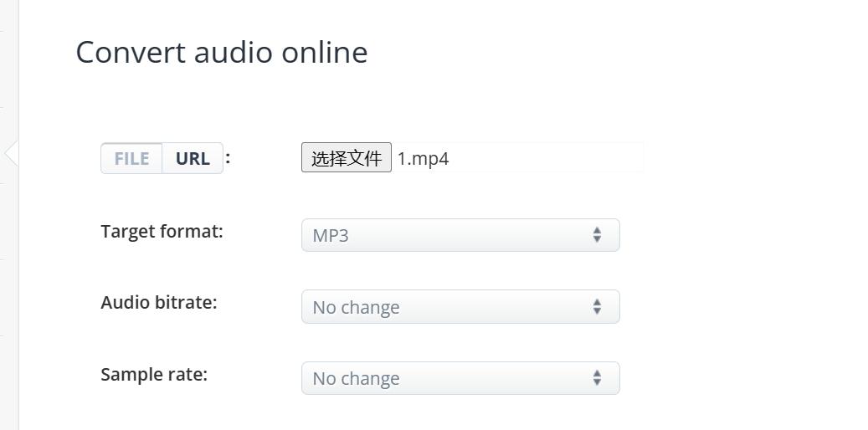This screenshot has height=430, width=868.
Task: Click the Sample rate up-down arrows
Action: (597, 378)
